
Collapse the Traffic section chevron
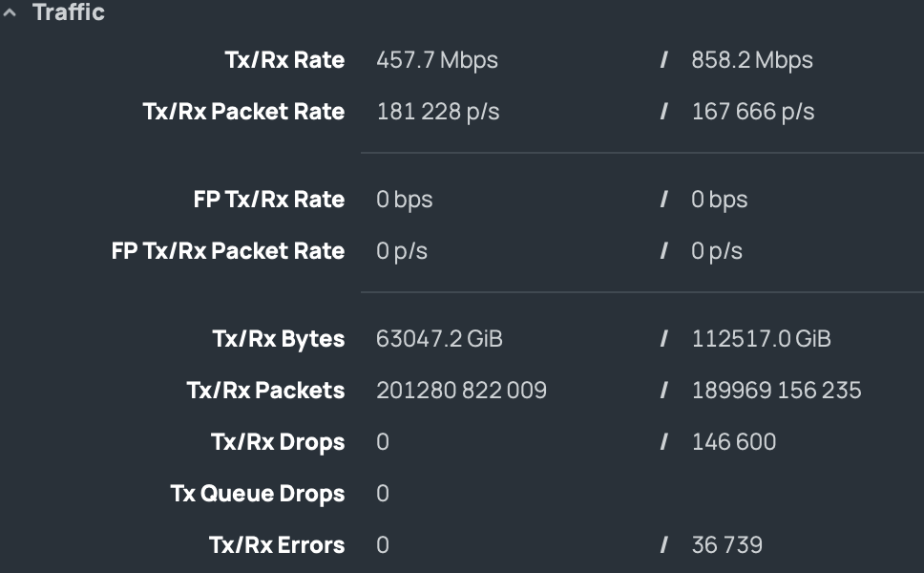click(10, 12)
